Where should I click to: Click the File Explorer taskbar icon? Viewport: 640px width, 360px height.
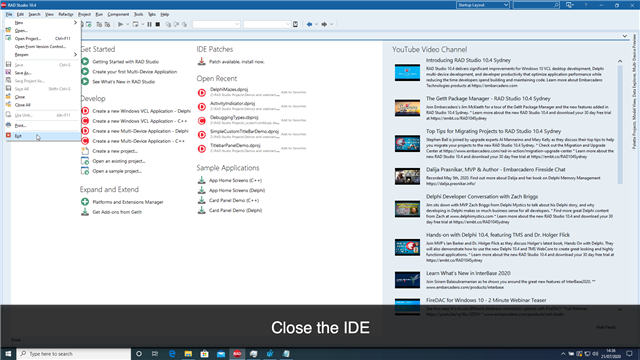click(x=188, y=354)
